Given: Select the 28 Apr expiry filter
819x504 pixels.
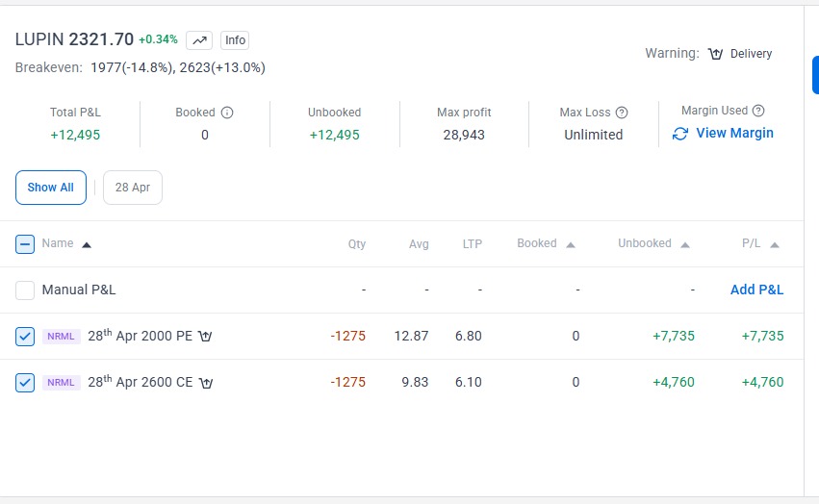Looking at the screenshot, I should coord(133,188).
